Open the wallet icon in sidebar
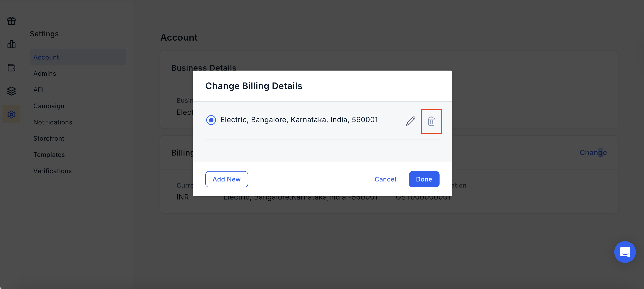The image size is (644, 289). point(11,68)
